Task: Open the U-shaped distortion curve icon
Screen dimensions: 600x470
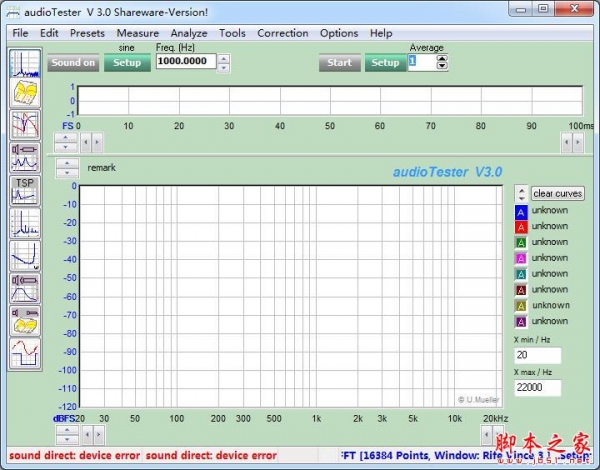Action: [25, 255]
